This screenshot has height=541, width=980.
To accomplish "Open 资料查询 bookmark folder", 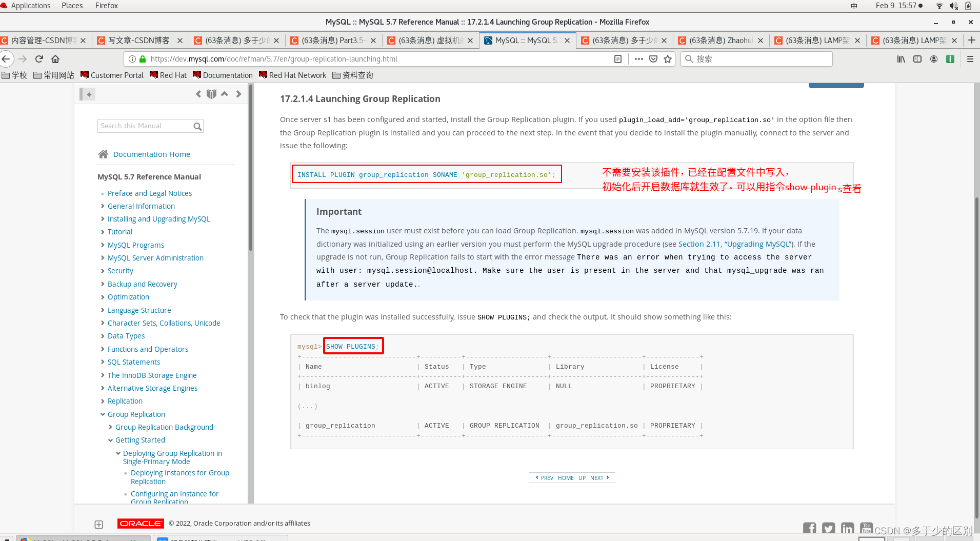I will [x=353, y=75].
